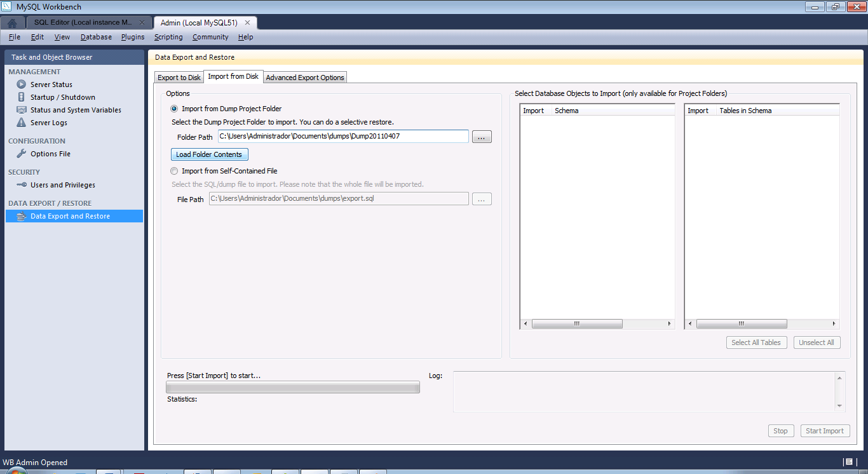The image size is (868, 474).
Task: Click the Users and Privileges key icon
Action: pyautogui.click(x=22, y=185)
